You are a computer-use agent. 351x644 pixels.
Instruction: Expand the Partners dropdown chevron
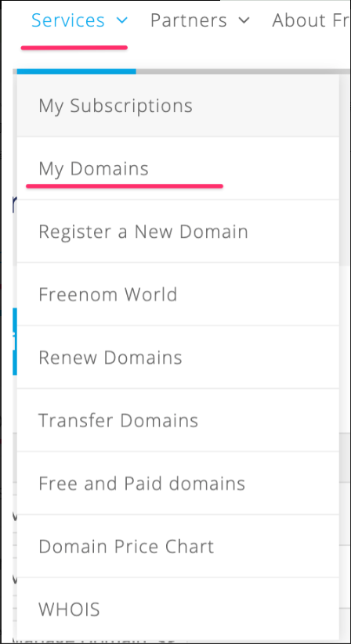244,20
